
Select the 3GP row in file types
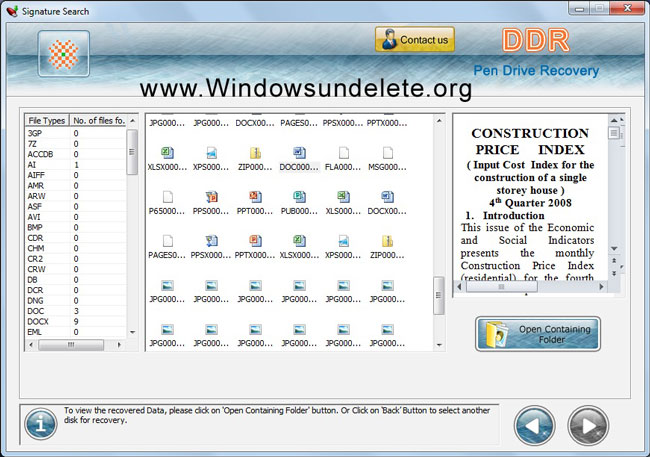[x=75, y=133]
